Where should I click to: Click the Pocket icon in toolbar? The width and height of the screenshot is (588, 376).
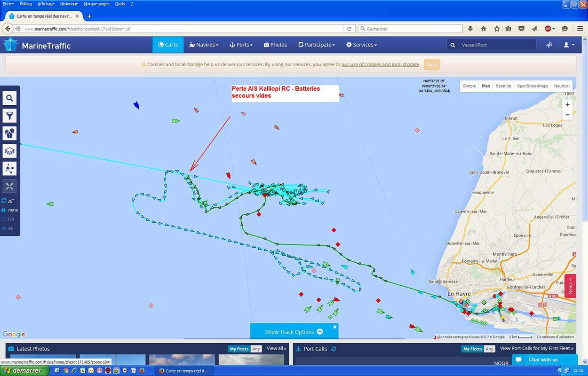[521, 29]
